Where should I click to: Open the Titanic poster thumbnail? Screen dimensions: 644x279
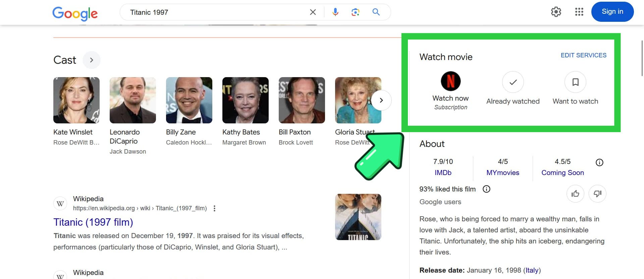(358, 217)
